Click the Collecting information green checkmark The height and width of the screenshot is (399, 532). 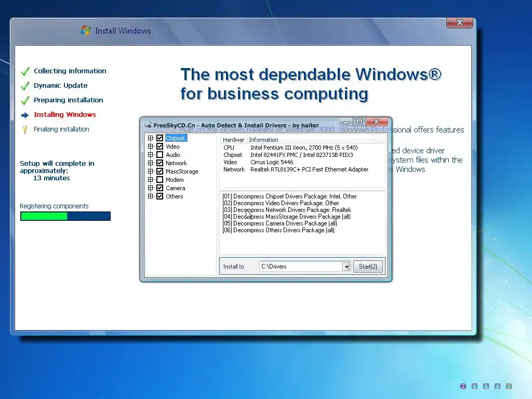(x=25, y=71)
